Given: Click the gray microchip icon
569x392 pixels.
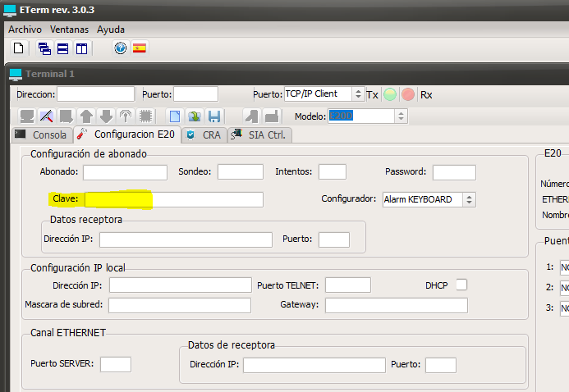Looking at the screenshot, I should [x=145, y=116].
